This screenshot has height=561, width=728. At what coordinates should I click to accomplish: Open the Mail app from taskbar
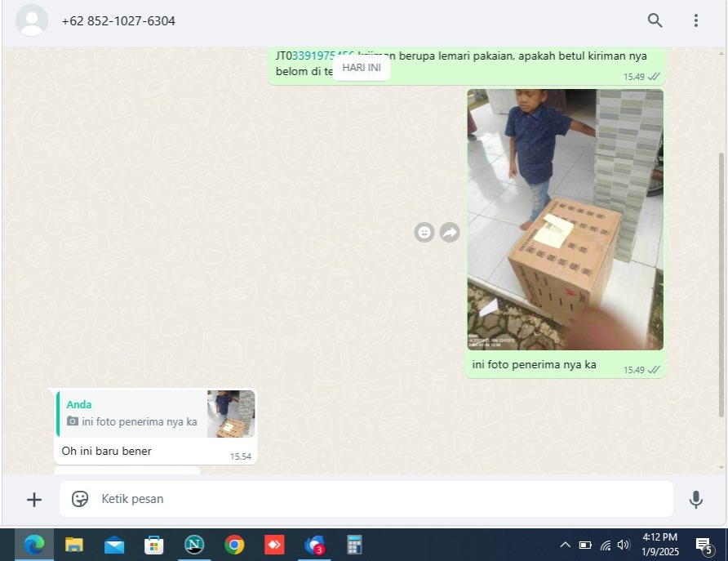[114, 545]
